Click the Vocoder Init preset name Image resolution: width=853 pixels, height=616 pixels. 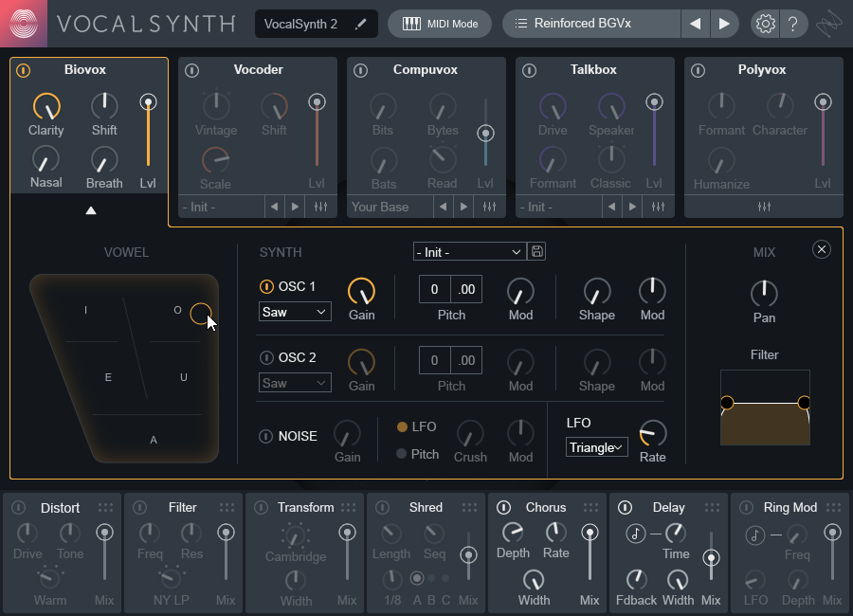[199, 207]
